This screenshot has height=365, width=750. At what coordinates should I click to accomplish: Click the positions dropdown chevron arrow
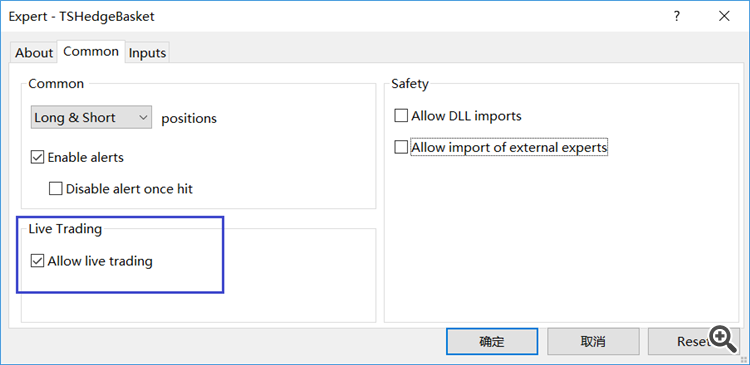(x=143, y=118)
